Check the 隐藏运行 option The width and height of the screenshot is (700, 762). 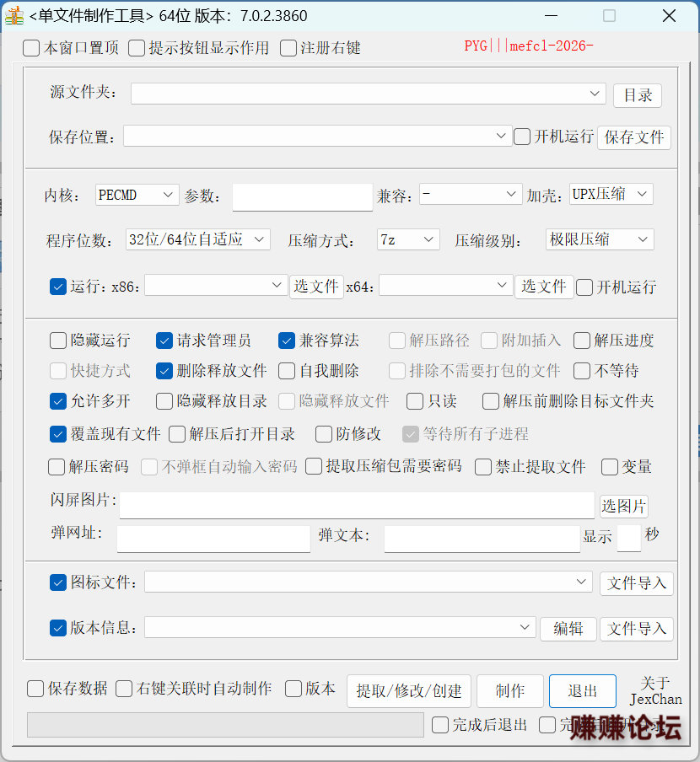pos(58,341)
